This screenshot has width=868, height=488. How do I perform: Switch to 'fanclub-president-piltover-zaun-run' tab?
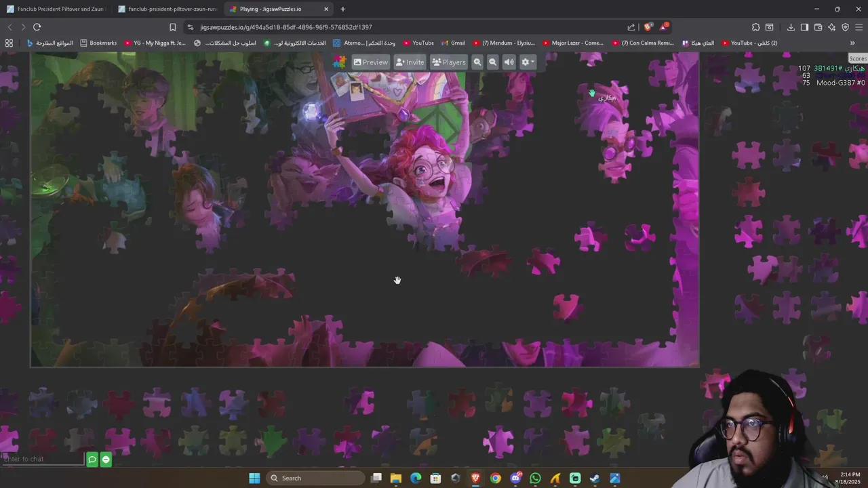click(167, 9)
